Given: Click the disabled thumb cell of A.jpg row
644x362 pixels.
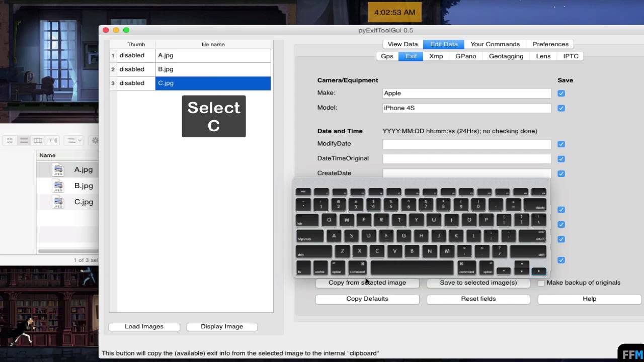Looking at the screenshot, I should pos(136,56).
